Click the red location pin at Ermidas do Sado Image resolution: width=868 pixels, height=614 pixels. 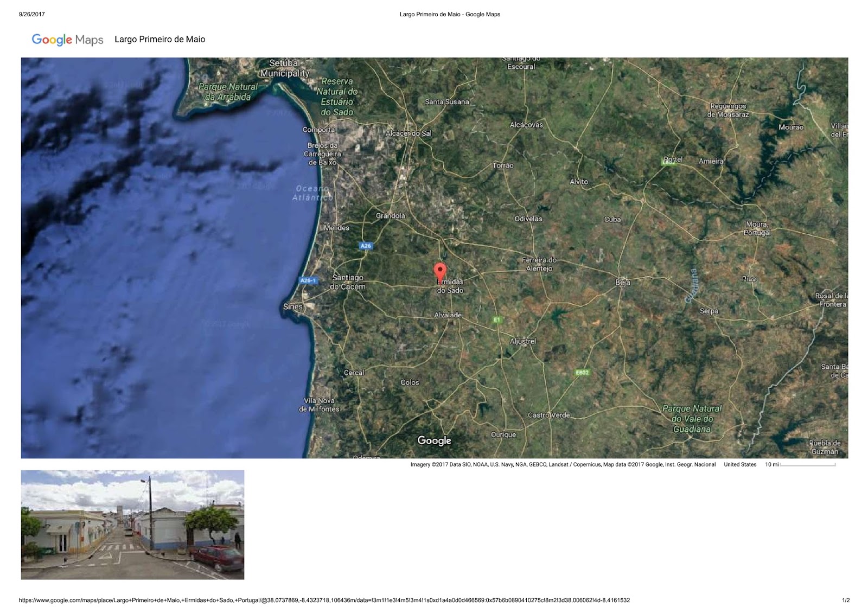click(440, 273)
